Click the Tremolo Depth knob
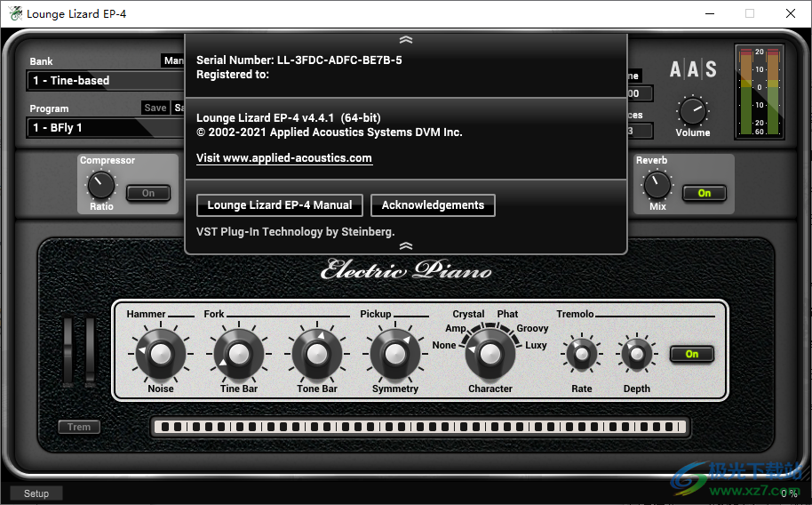This screenshot has height=505, width=812. click(x=636, y=355)
